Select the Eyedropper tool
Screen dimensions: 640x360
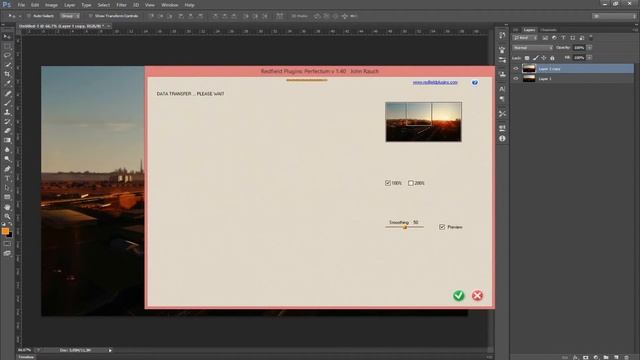7,83
